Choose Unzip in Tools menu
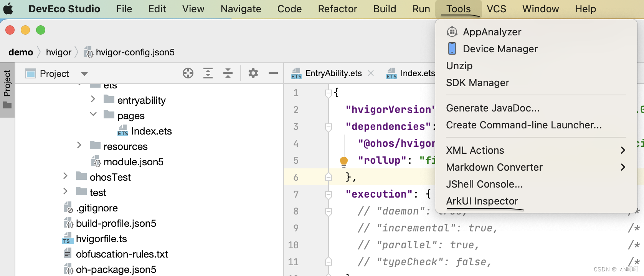 pos(536,66)
